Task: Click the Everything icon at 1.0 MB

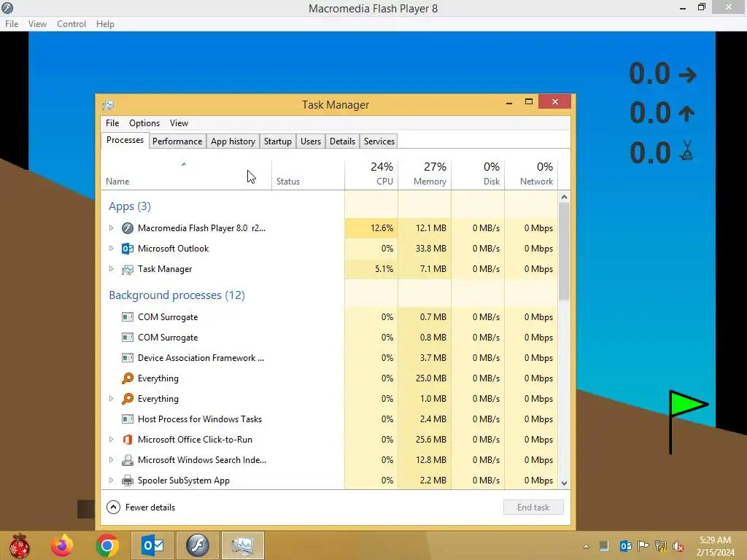Action: pyautogui.click(x=127, y=399)
